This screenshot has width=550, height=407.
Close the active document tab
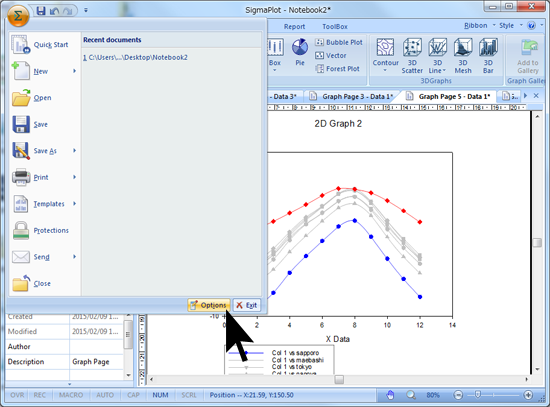pos(536,95)
